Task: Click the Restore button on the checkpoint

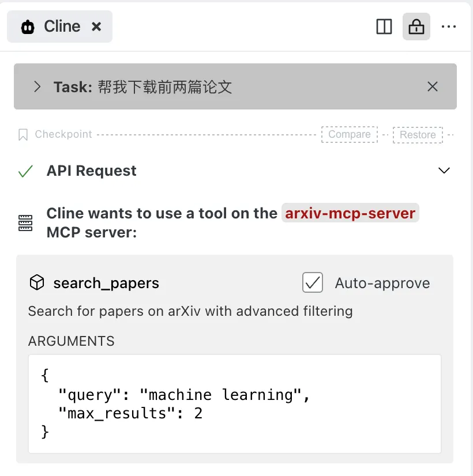Action: click(418, 134)
